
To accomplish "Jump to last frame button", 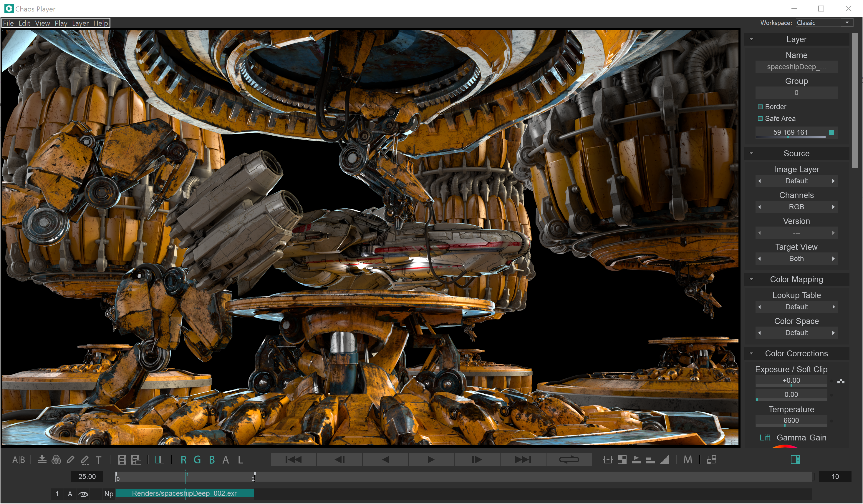I will pyautogui.click(x=523, y=460).
